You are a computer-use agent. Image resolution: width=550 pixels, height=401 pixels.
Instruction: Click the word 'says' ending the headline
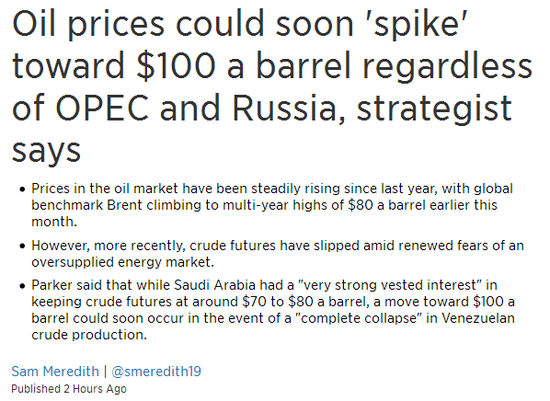(47, 152)
